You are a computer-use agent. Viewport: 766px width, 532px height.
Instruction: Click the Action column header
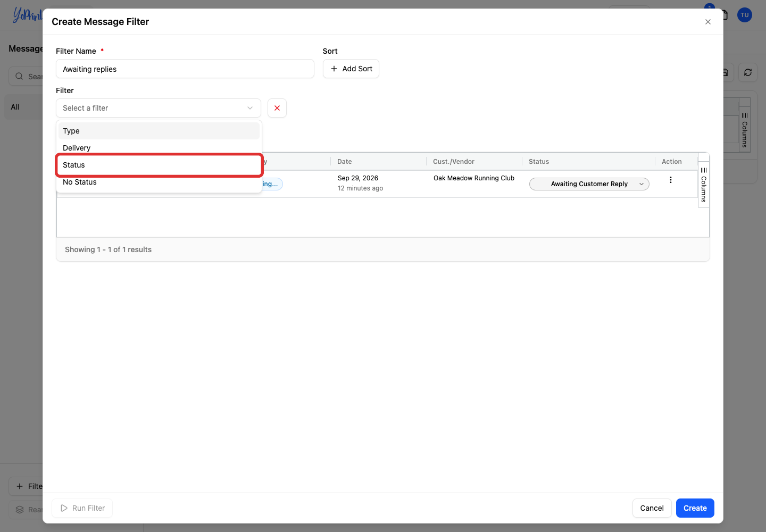(x=676, y=162)
